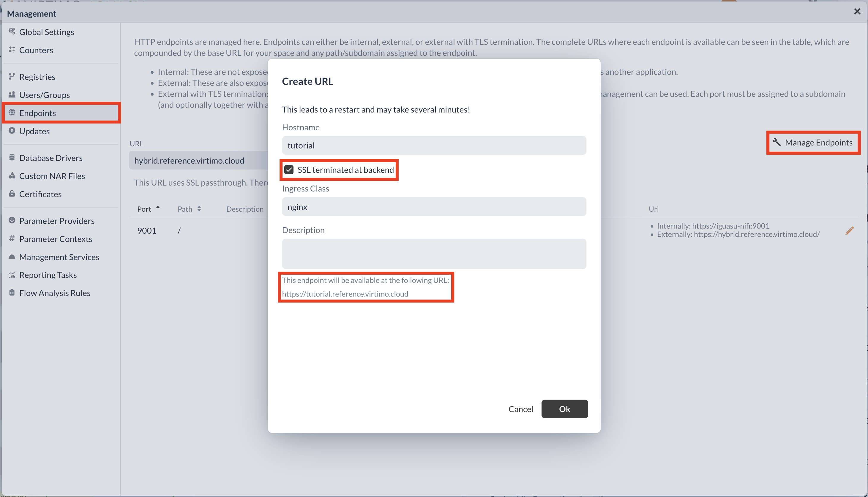Open Manage Endpoints
The width and height of the screenshot is (868, 497).
(818, 142)
